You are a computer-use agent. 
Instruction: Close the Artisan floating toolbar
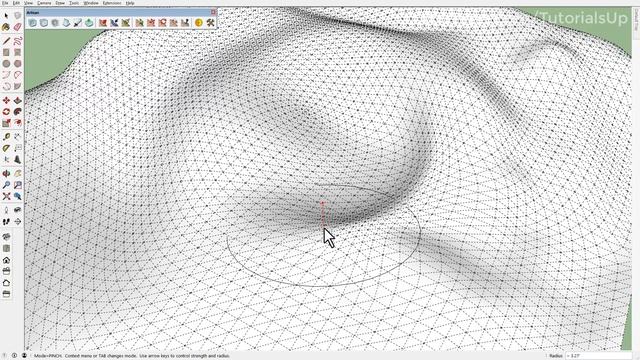click(213, 12)
